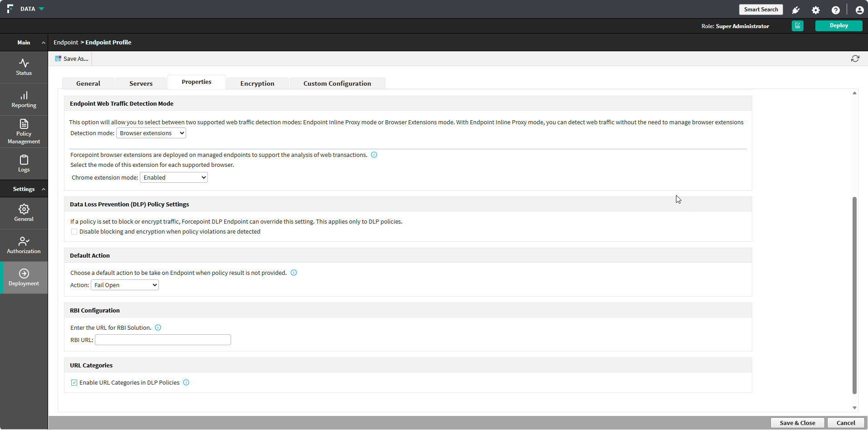Screen dimensions: 868x430
Task: Click info icon beside Enable URL Categories
Action: [x=186, y=382]
